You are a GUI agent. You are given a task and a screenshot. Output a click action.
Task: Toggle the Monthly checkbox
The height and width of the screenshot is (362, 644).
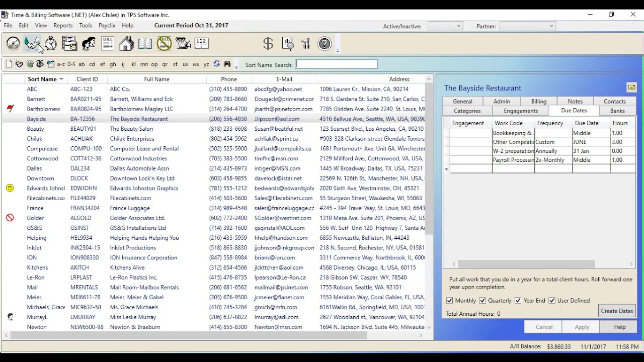tap(449, 301)
